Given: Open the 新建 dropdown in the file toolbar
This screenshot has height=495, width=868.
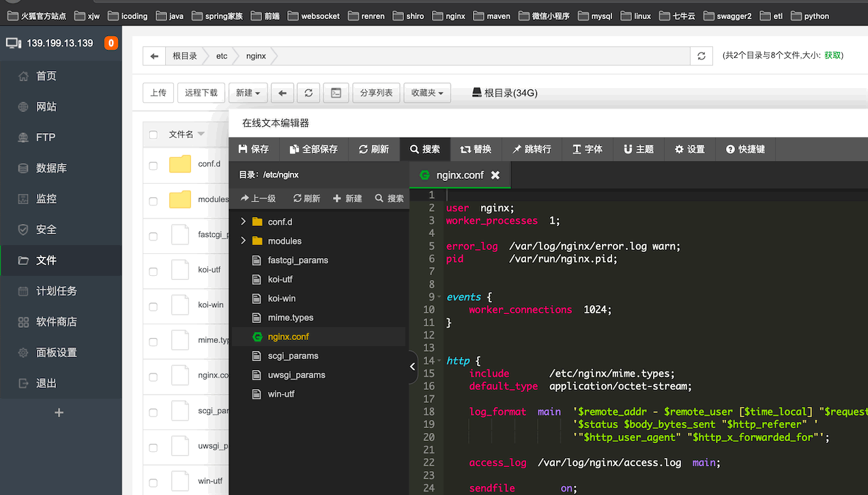Looking at the screenshot, I should tap(248, 93).
